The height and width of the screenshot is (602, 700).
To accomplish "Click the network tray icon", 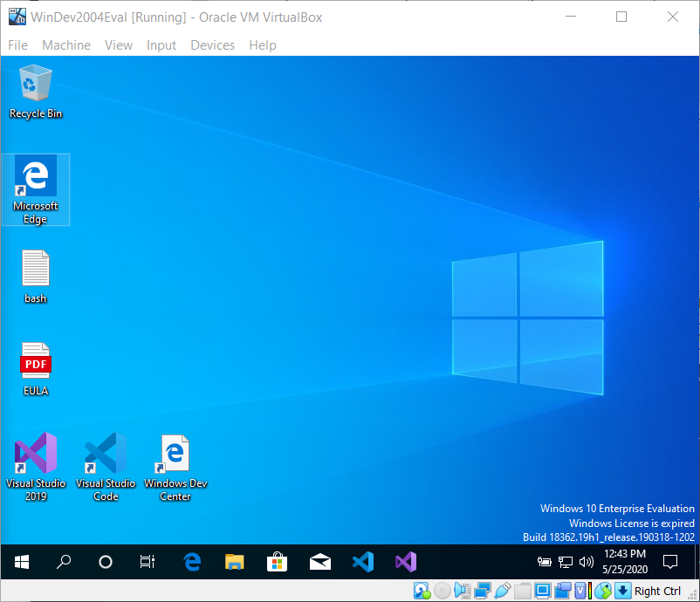I will [x=566, y=562].
